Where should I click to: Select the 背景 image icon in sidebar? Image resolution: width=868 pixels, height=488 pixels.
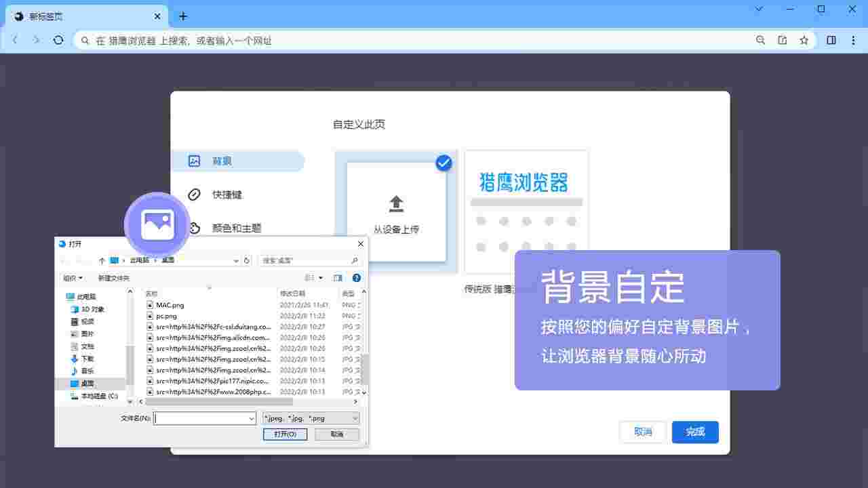click(x=195, y=161)
